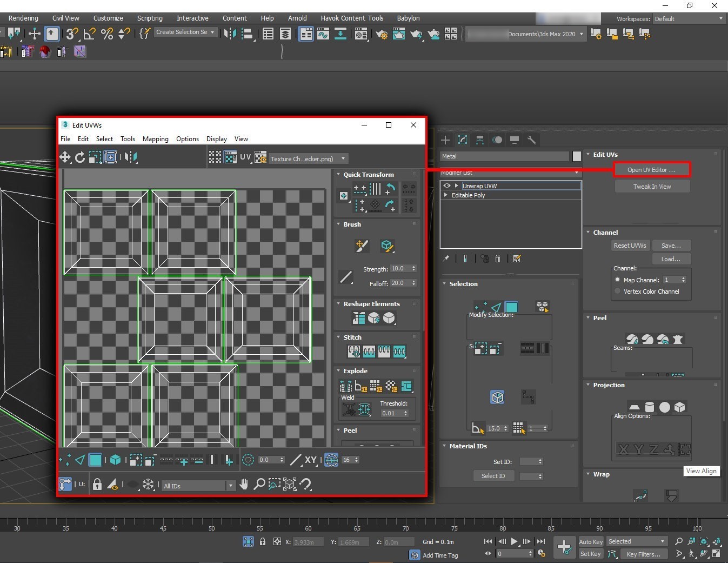This screenshot has width=728, height=563.
Task: Click the Brush Strength input field
Action: (400, 269)
